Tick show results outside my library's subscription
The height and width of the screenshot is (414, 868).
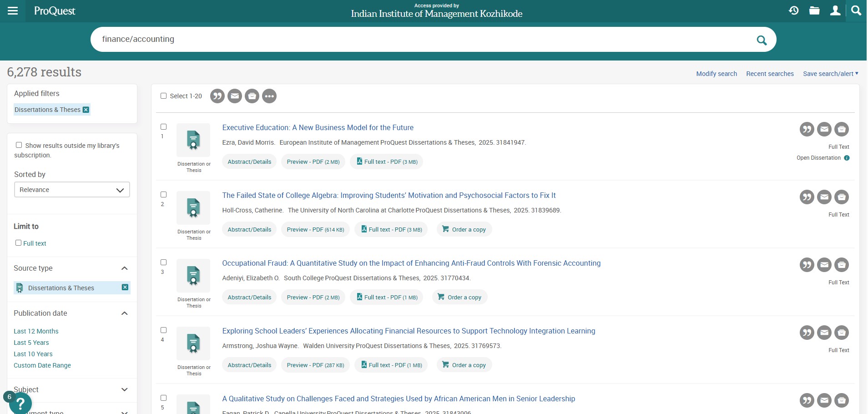click(x=19, y=145)
